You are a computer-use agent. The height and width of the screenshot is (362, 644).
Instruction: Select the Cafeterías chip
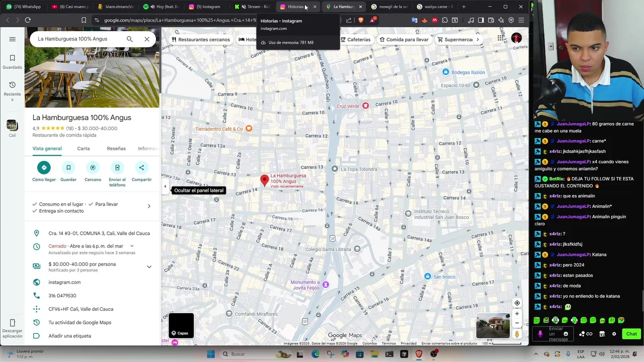coord(355,39)
